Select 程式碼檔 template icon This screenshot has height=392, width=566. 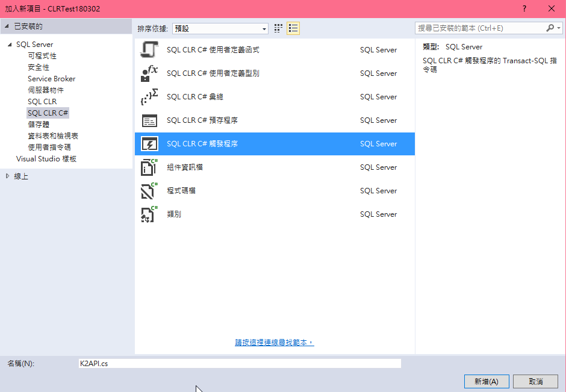click(149, 191)
